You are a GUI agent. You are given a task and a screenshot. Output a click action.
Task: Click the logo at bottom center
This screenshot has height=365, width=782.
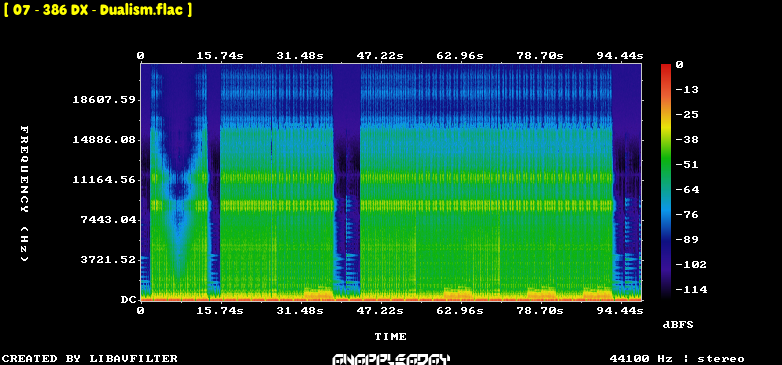pos(391,359)
